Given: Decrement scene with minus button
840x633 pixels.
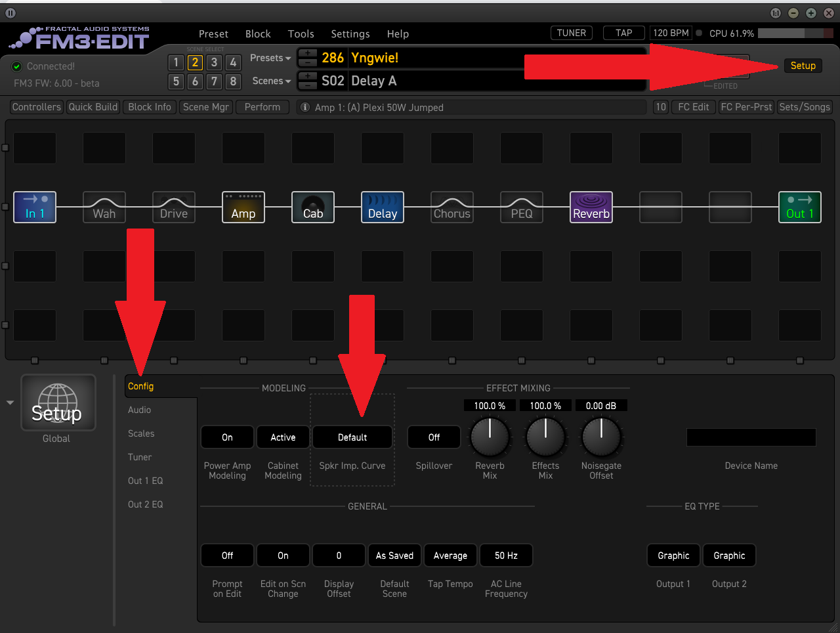Looking at the screenshot, I should coord(308,85).
